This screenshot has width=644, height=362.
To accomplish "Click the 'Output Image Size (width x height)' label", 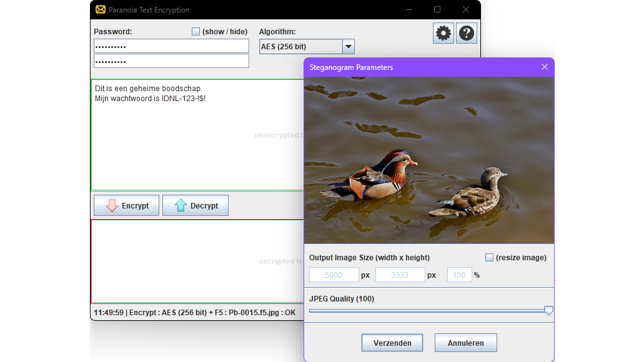I will click(x=370, y=258).
